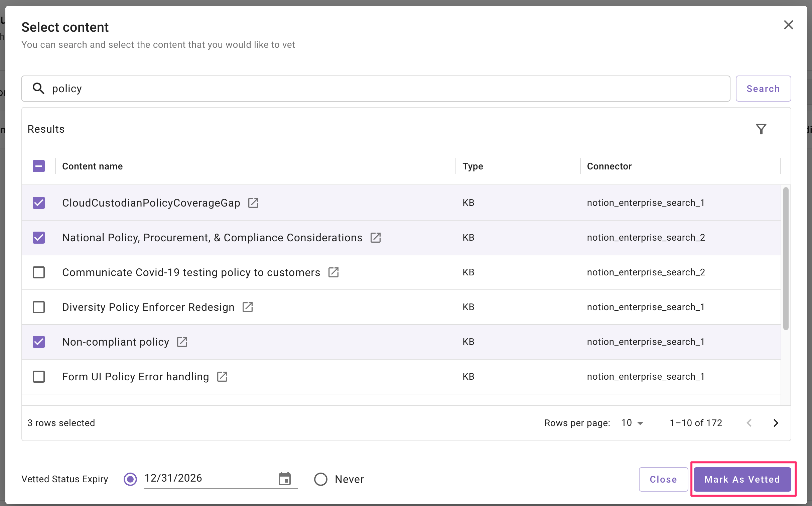Toggle the select-all header checkbox

[39, 166]
